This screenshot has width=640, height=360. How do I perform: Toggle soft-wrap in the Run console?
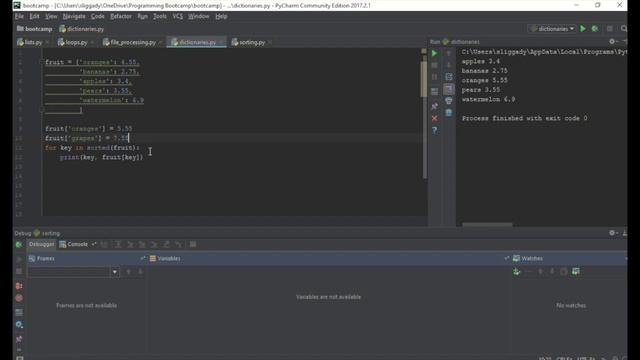click(449, 77)
